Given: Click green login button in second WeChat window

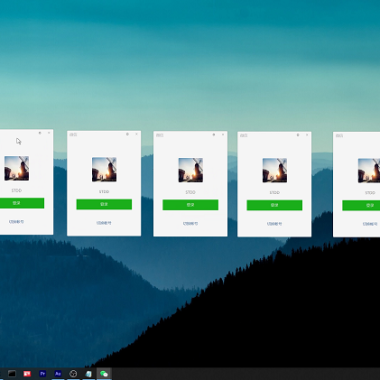Looking at the screenshot, I should [104, 204].
